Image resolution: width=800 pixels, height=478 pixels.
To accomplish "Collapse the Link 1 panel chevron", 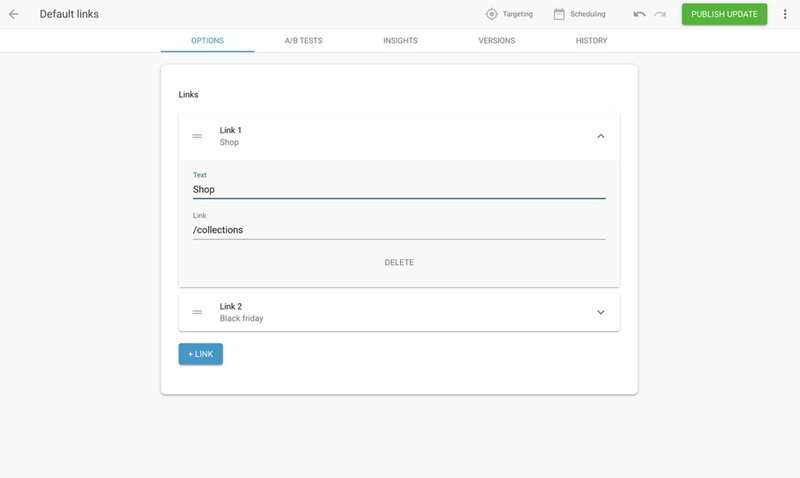I will pos(601,136).
